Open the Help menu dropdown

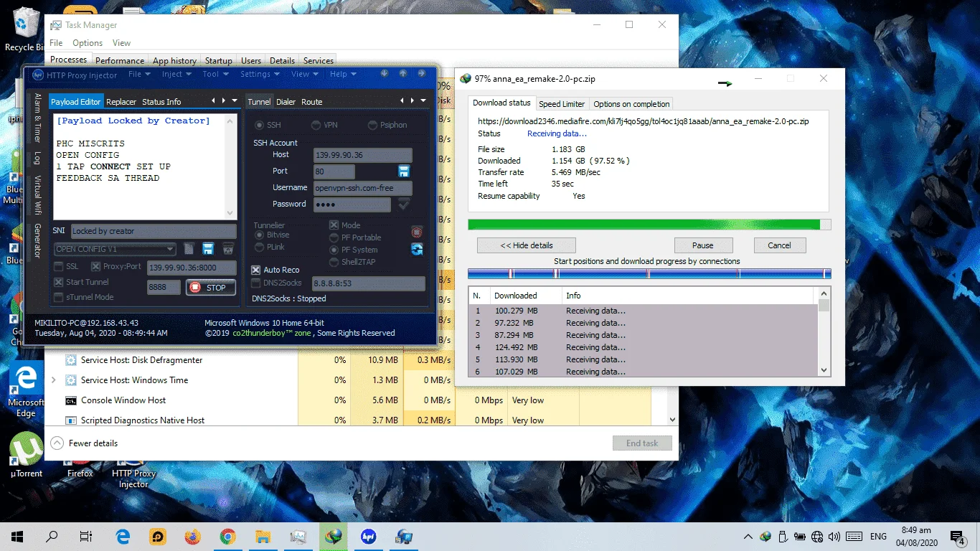coord(344,74)
